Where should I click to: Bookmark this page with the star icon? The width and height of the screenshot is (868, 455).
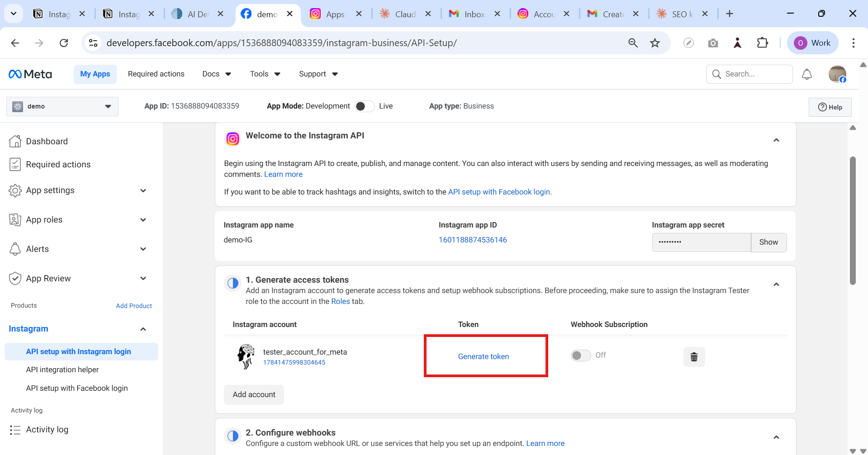(x=655, y=43)
